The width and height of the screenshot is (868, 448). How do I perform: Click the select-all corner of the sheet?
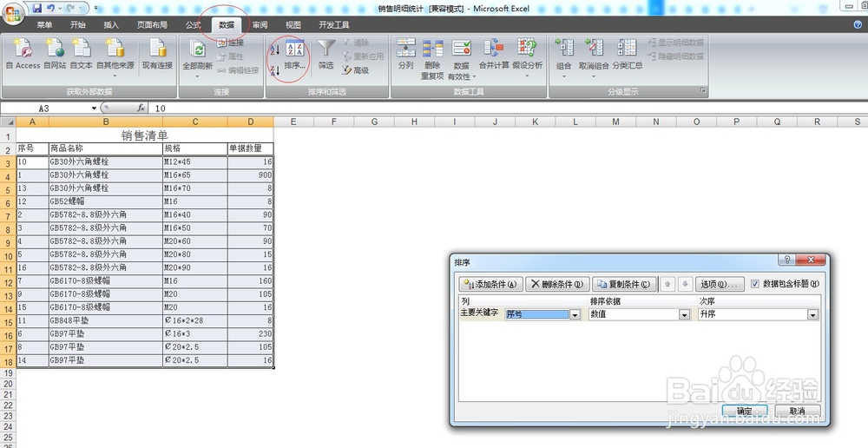pyautogui.click(x=8, y=122)
